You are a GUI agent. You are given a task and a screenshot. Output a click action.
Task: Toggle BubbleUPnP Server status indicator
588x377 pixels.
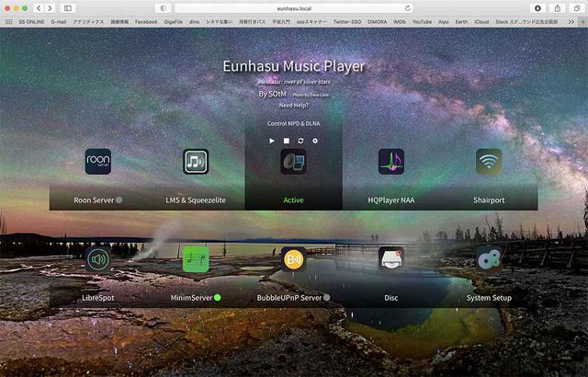(x=327, y=298)
